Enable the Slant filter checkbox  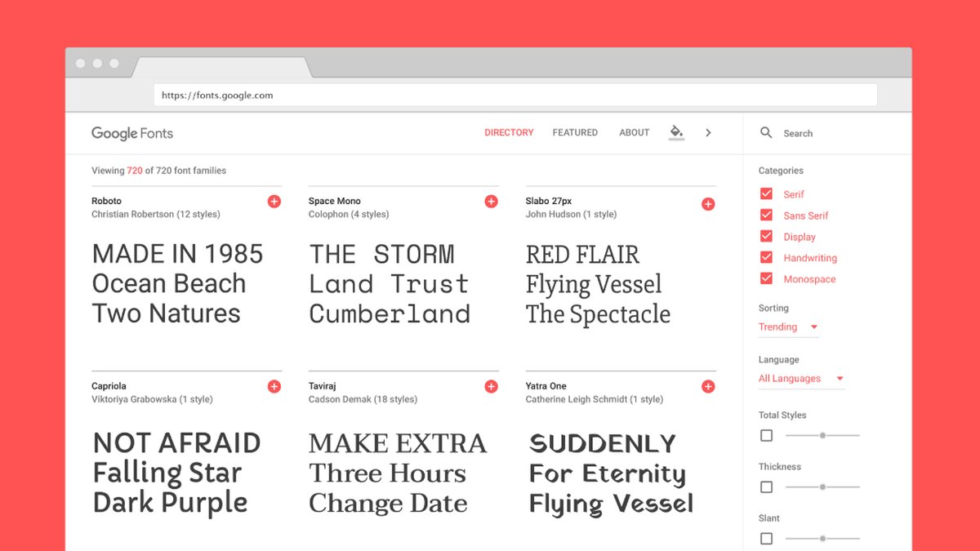[x=766, y=539]
